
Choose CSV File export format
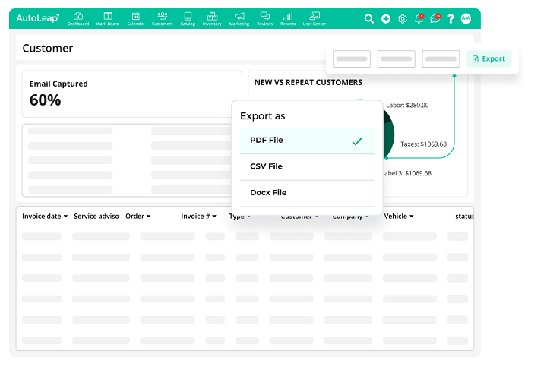[307, 166]
